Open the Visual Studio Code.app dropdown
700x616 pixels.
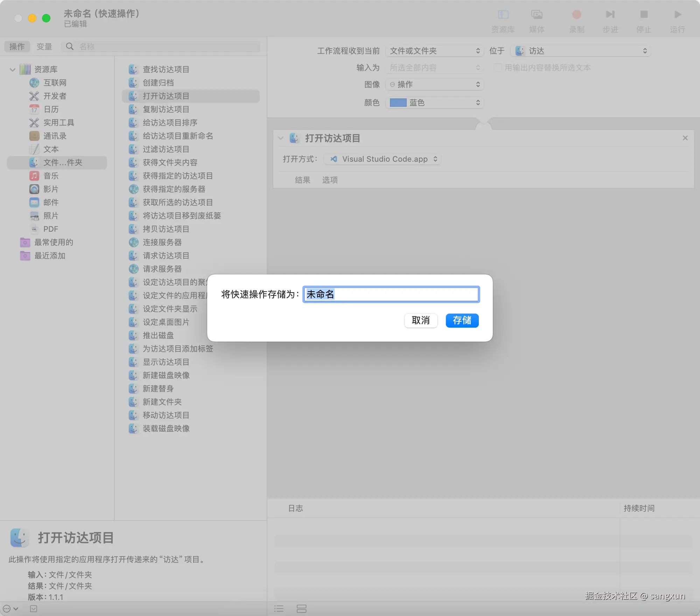(383, 159)
